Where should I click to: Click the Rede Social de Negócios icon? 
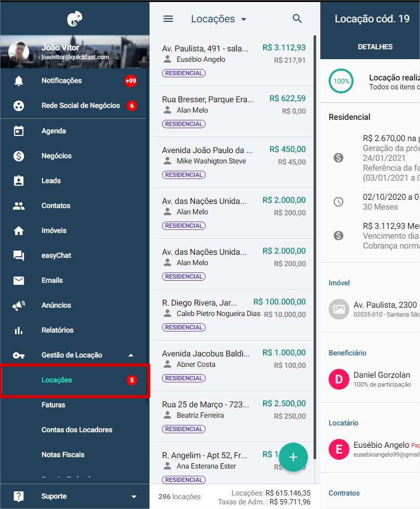click(x=19, y=105)
